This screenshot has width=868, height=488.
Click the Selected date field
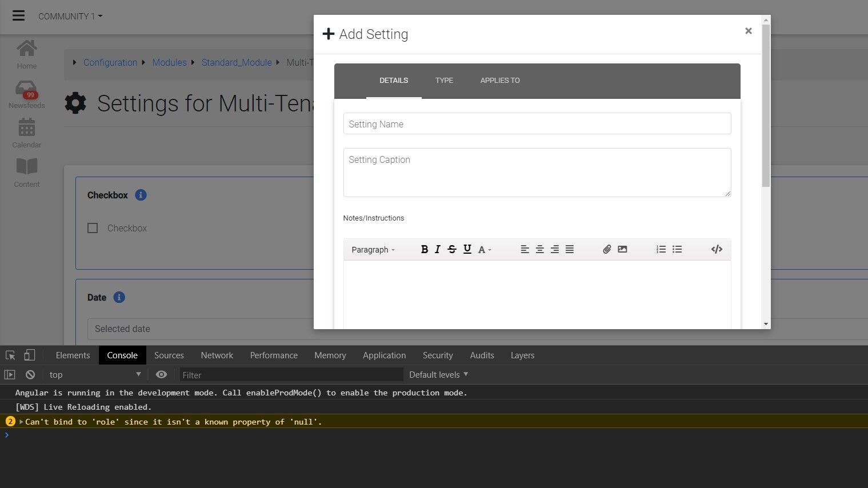(201, 329)
